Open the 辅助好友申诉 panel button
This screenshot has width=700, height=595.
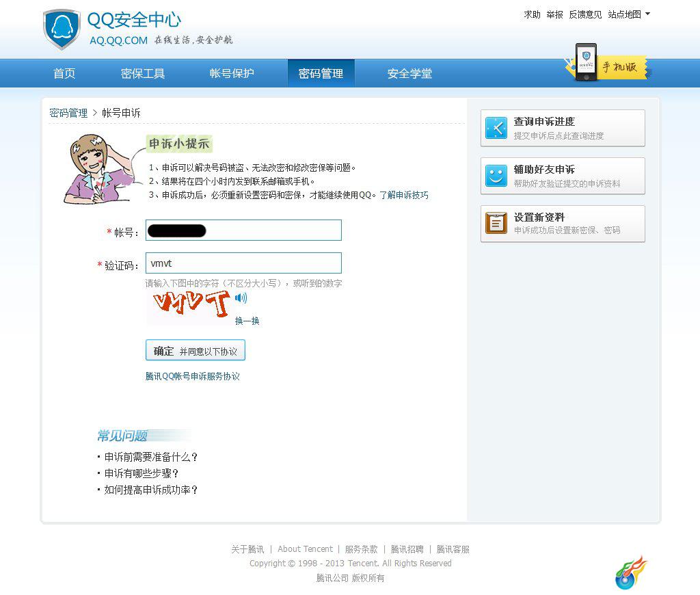[563, 176]
